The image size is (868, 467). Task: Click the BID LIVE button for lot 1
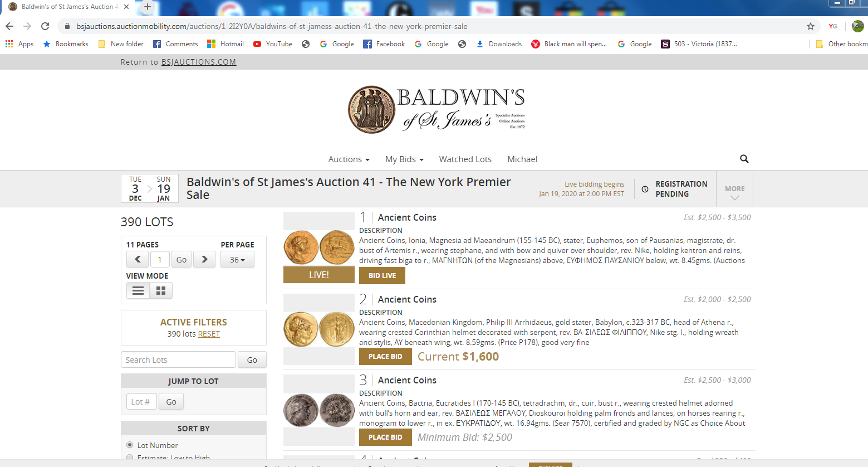(x=382, y=275)
